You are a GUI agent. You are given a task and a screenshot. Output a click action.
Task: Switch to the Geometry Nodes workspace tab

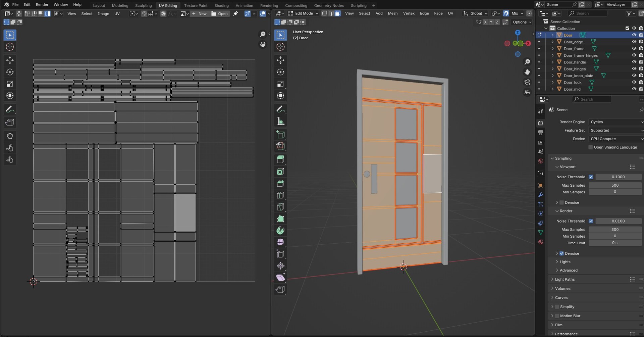pos(329,5)
